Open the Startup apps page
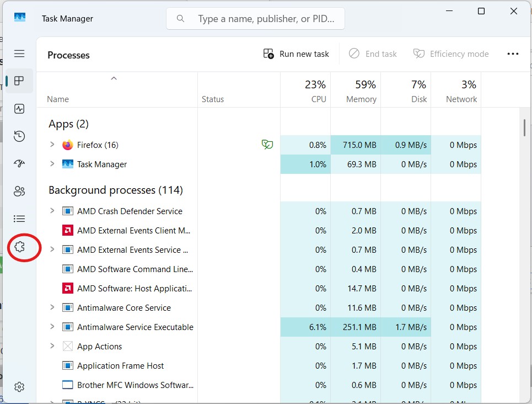 tap(19, 164)
